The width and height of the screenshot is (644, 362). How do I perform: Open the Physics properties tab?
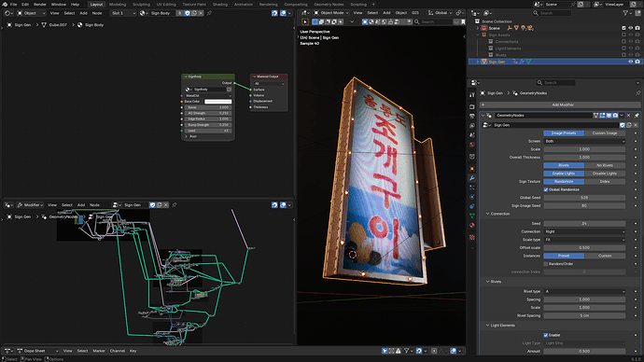pyautogui.click(x=472, y=197)
